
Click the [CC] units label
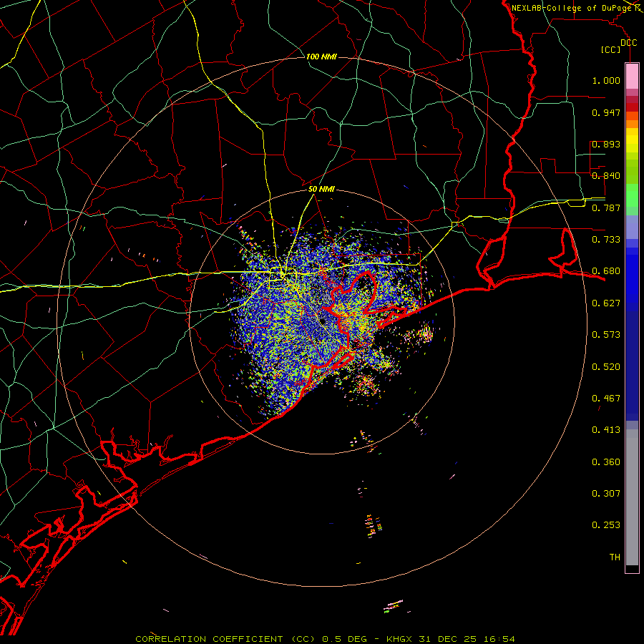point(610,49)
